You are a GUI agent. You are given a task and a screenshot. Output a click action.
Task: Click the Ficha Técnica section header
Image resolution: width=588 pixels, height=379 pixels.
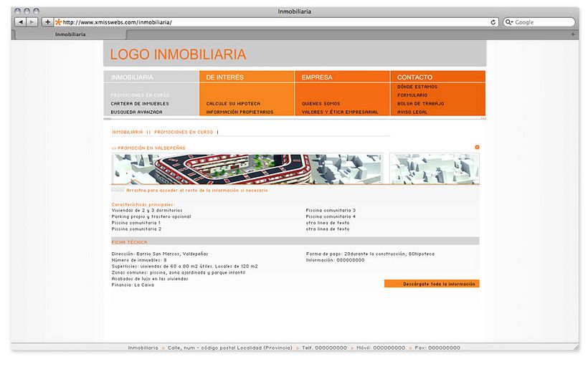(295, 241)
